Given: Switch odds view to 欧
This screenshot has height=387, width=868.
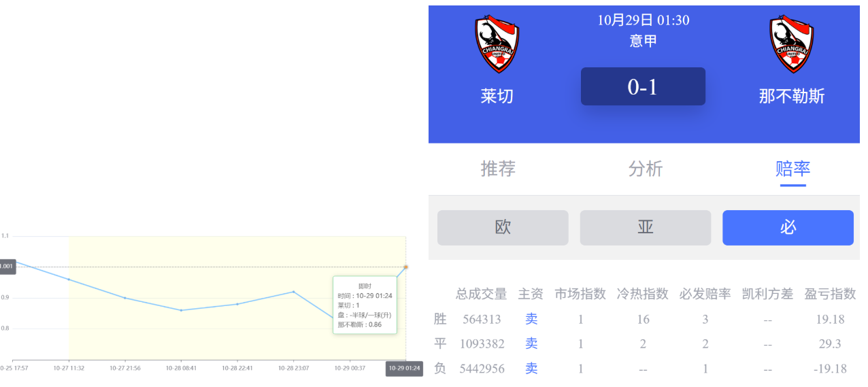Looking at the screenshot, I should (503, 228).
